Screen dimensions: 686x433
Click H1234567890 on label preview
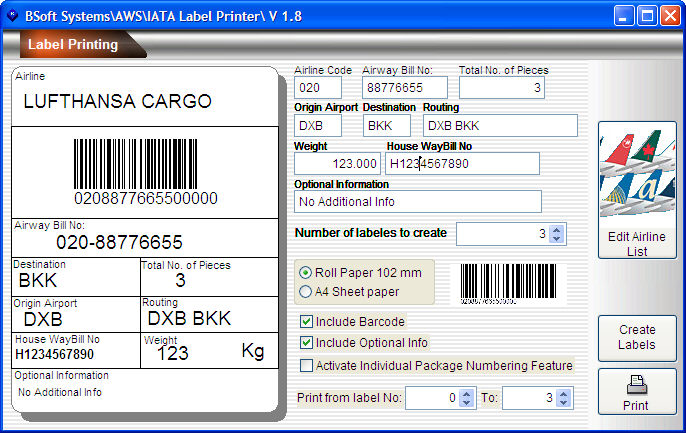point(54,354)
